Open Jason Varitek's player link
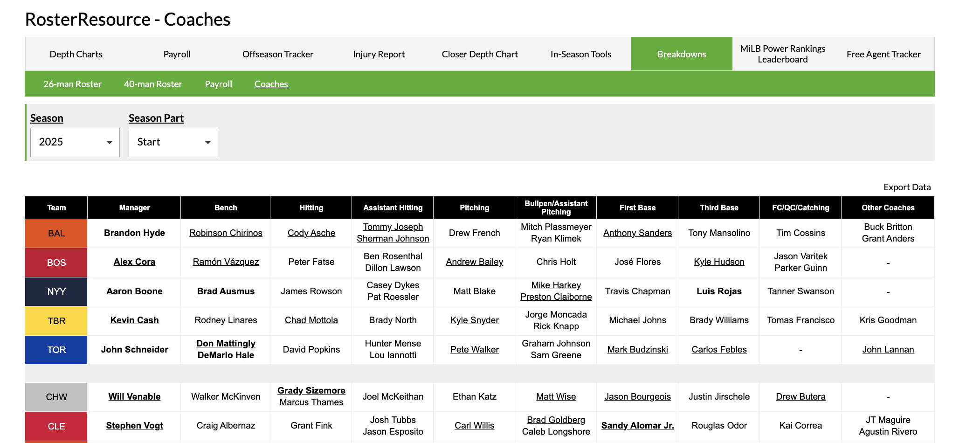980x443 pixels. 801,256
